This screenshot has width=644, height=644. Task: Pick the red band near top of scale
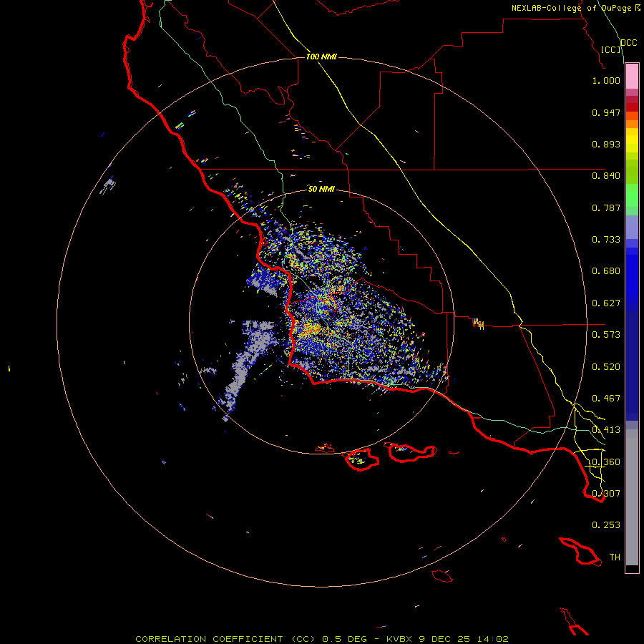(632, 107)
